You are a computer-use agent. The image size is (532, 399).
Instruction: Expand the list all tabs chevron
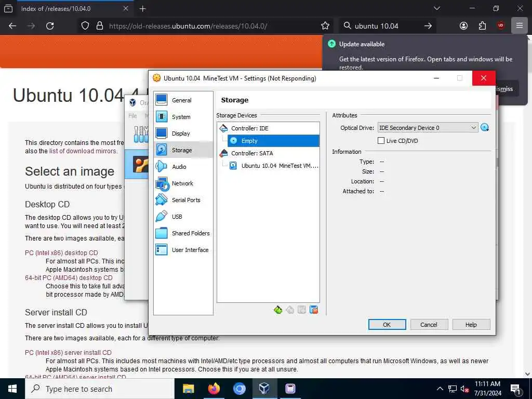(x=437, y=8)
